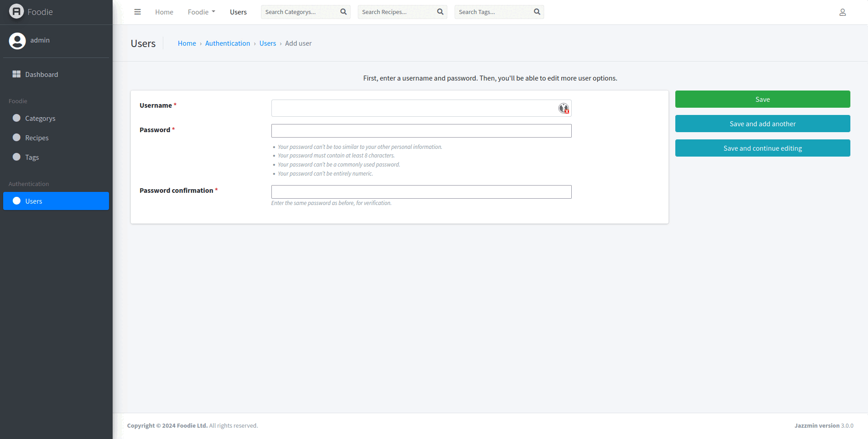Click the Jazzmin version text in the footer

[x=824, y=426]
